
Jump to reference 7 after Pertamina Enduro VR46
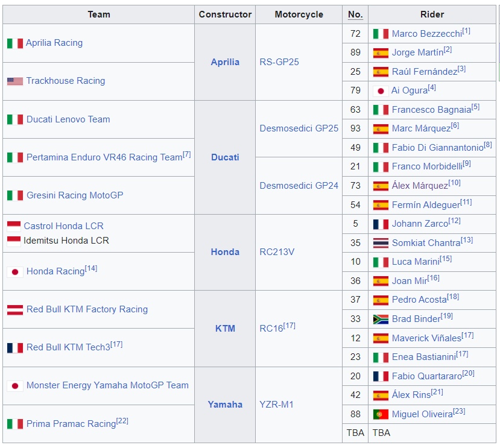tap(187, 154)
